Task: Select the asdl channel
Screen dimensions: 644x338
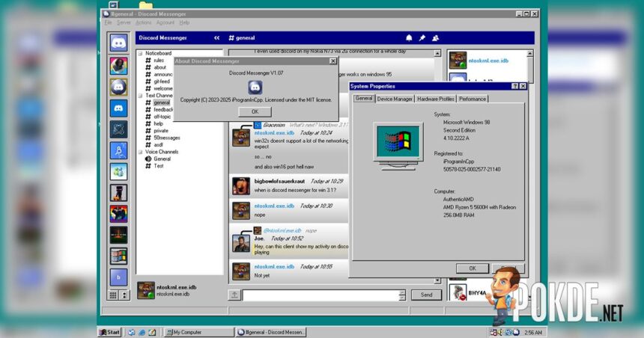Action: 158,145
